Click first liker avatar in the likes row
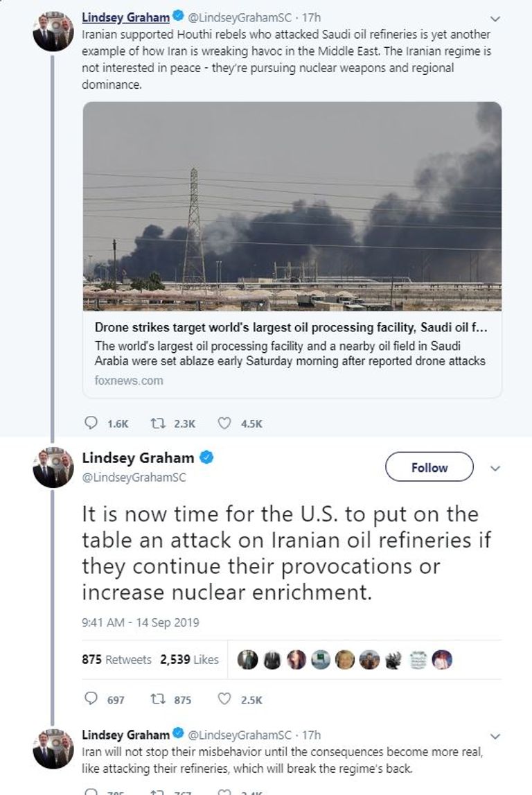This screenshot has height=795, width=532. point(247,660)
